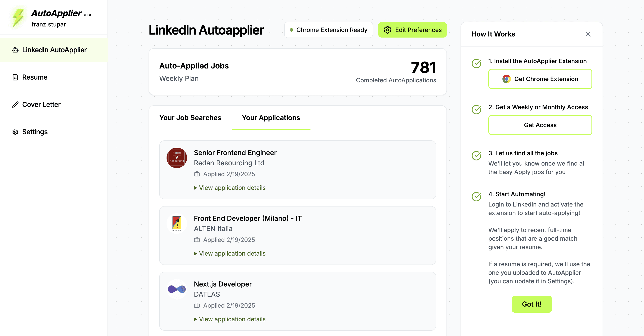This screenshot has height=336, width=644.
Task: Click the Cover Letter pencil icon
Action: (15, 104)
